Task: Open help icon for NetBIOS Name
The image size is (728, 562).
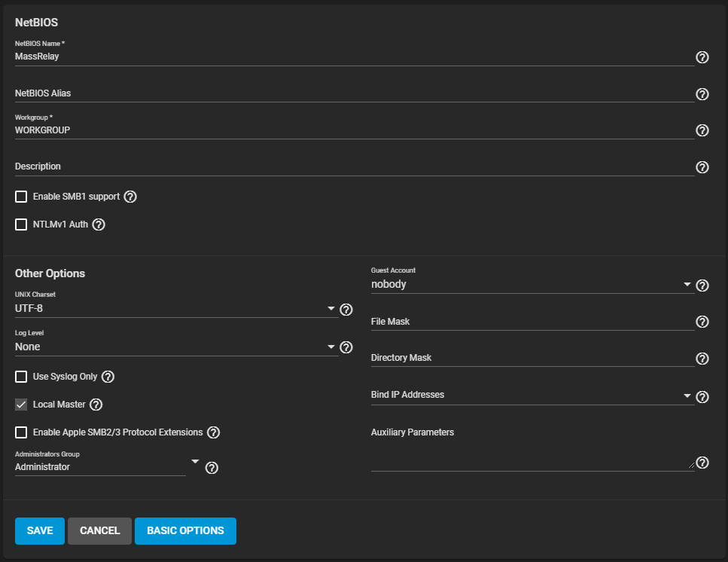Action: point(702,57)
